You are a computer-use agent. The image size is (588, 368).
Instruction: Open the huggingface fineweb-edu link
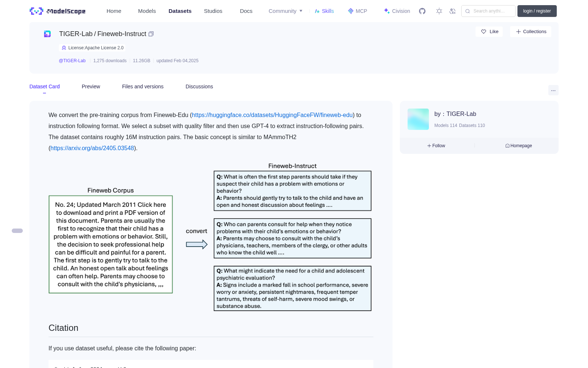point(272,115)
